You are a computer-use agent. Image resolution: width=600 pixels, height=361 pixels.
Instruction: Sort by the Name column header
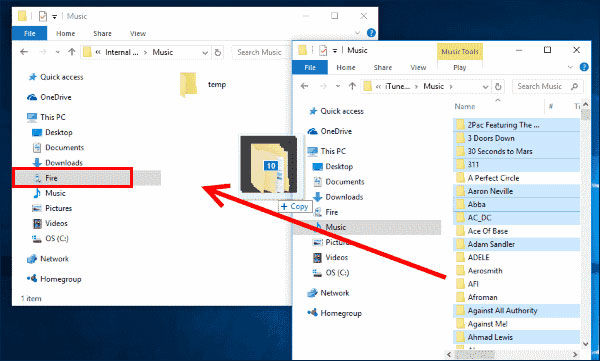(465, 106)
